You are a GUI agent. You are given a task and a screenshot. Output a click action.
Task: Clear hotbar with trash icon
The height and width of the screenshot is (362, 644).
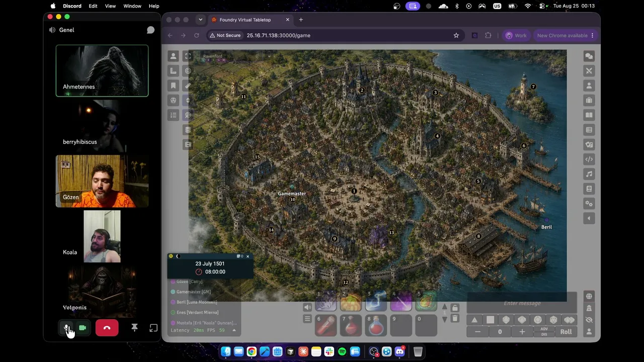point(455,318)
